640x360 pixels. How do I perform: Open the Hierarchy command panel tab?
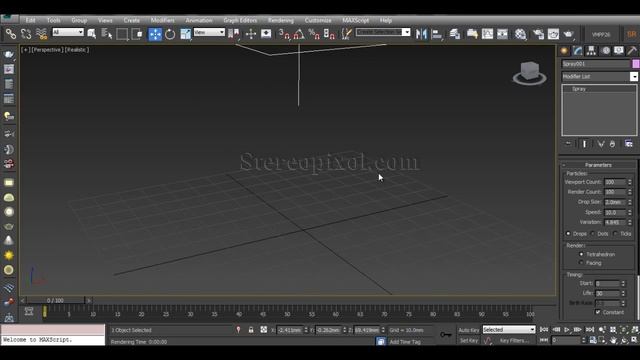(x=591, y=51)
